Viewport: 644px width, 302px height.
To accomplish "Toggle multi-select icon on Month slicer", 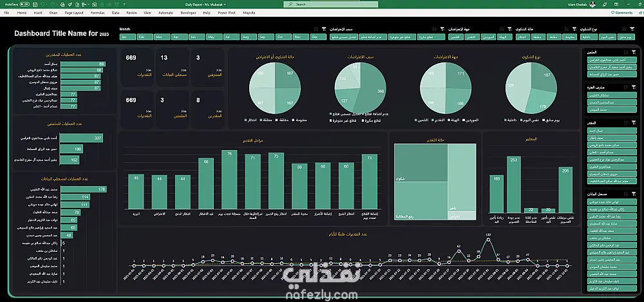I will point(316,29).
